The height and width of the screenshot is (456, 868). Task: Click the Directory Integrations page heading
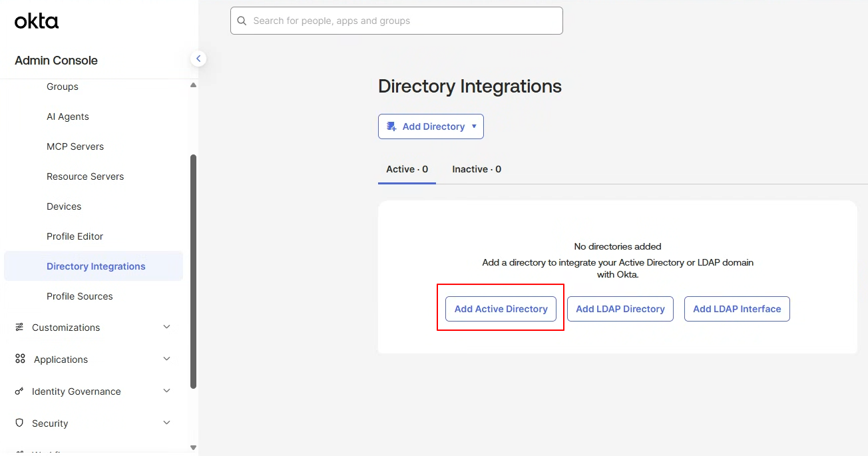[470, 87]
